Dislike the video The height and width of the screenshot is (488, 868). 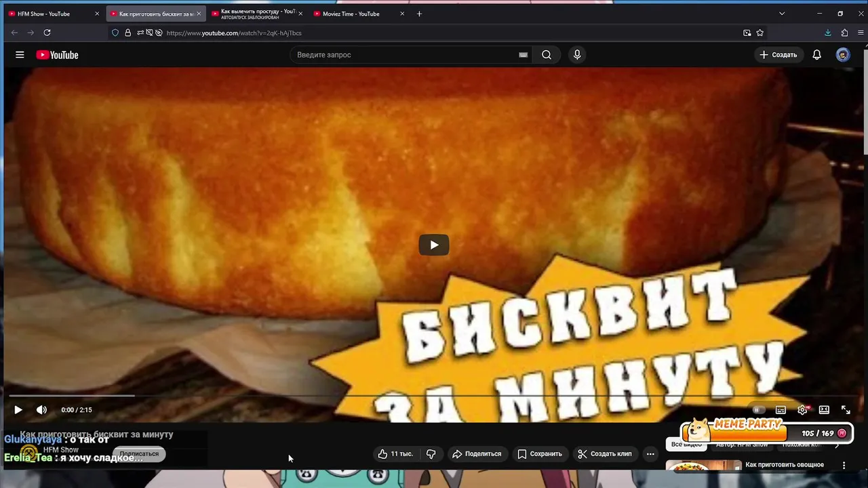pos(431,454)
